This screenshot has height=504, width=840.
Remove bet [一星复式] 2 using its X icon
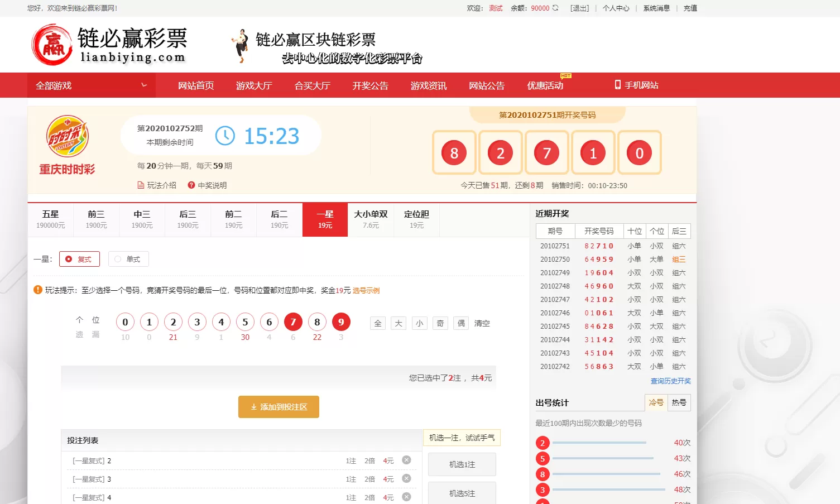coord(406,460)
